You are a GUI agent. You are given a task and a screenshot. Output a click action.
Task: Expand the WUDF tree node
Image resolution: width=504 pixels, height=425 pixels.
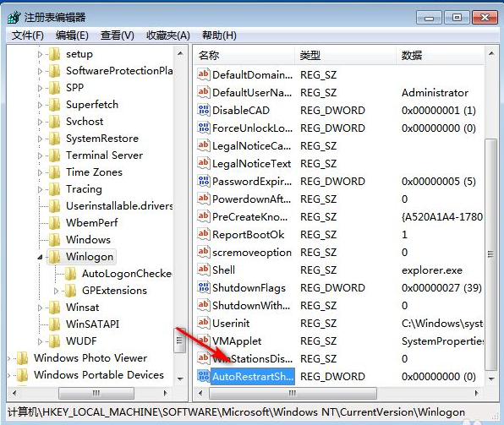40,341
